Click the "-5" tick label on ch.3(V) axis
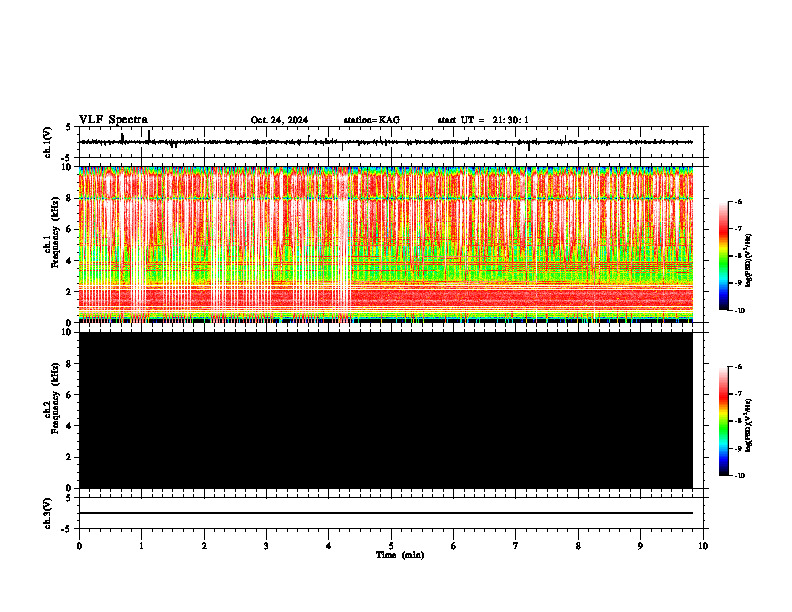The height and width of the screenshot is (612, 792). [67, 529]
